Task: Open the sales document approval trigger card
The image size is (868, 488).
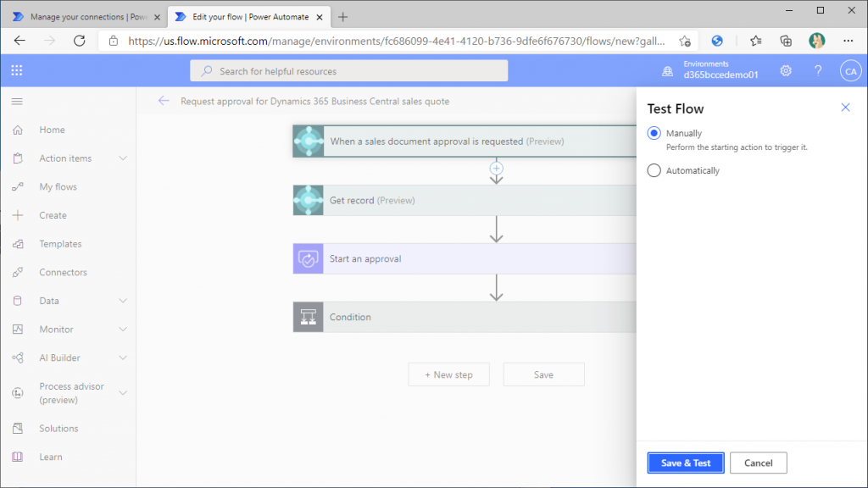Action: pyautogui.click(x=465, y=141)
